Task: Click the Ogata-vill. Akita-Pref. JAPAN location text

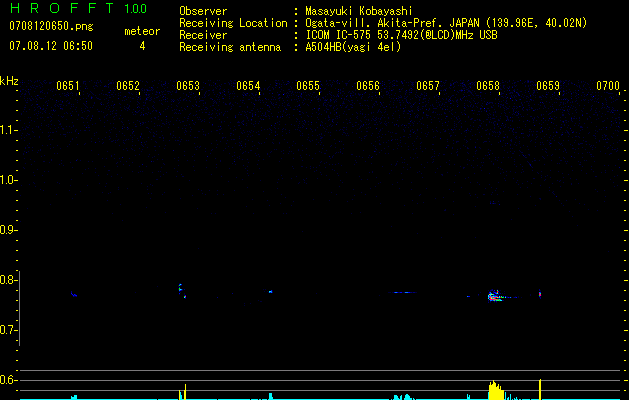Action: (x=446, y=23)
